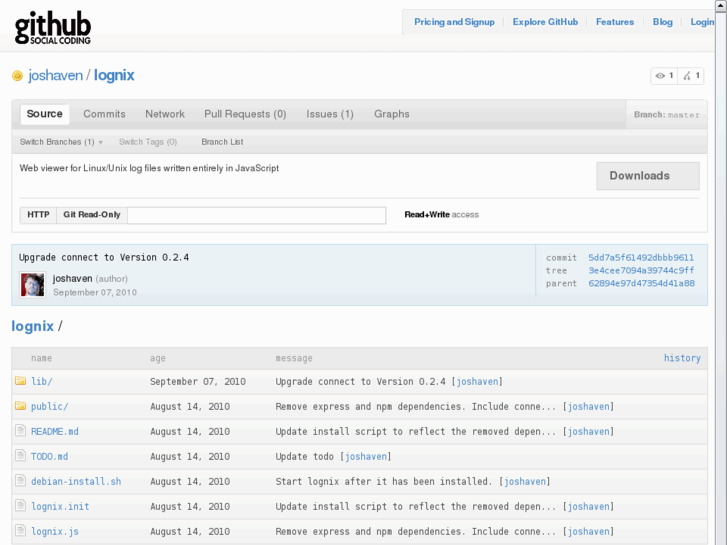Open parent hash 62894e97d47354d41a88

641,283
